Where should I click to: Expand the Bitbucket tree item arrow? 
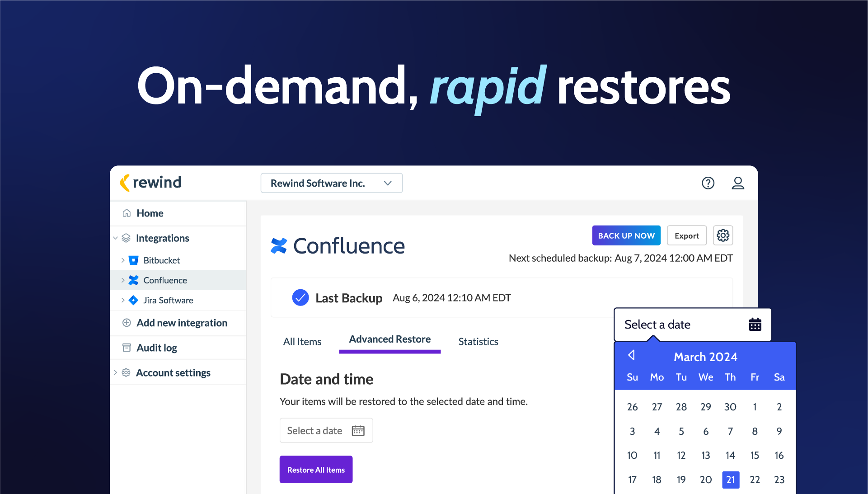(122, 260)
